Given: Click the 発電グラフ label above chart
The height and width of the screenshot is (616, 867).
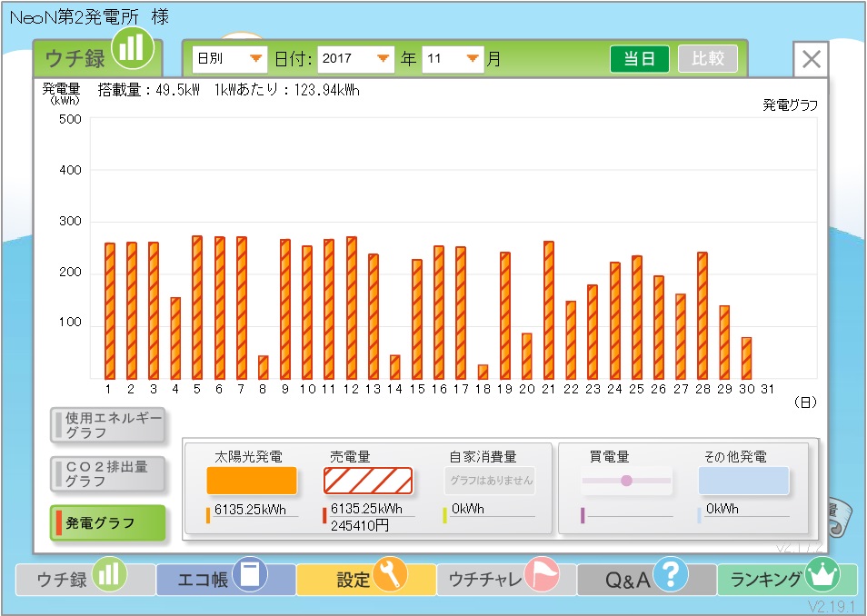Looking at the screenshot, I should click(790, 105).
